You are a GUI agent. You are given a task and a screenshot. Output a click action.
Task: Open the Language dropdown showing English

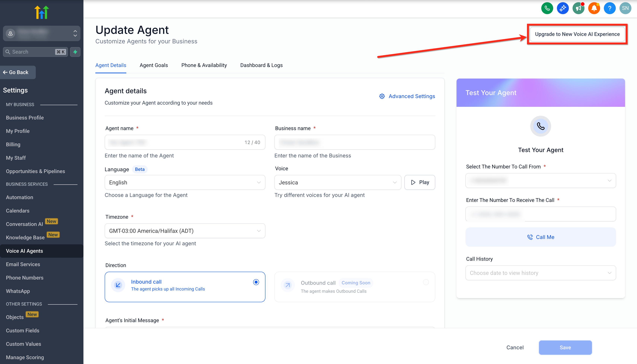point(185,182)
